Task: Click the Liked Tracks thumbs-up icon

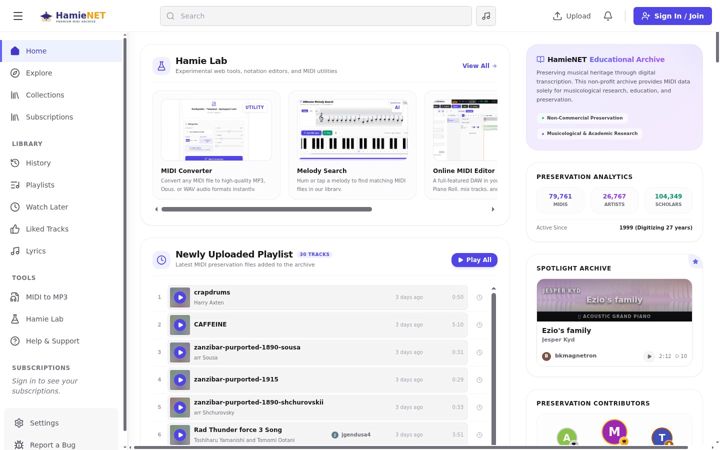Action: [x=15, y=229]
